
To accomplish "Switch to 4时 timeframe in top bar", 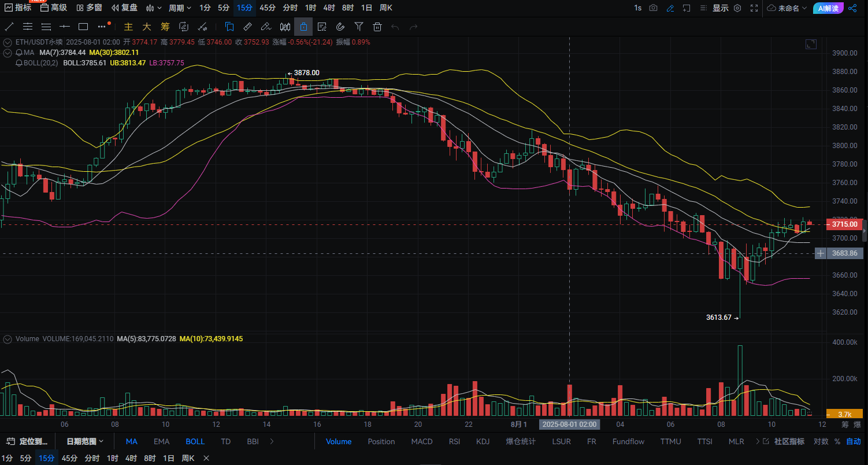I will [x=329, y=8].
